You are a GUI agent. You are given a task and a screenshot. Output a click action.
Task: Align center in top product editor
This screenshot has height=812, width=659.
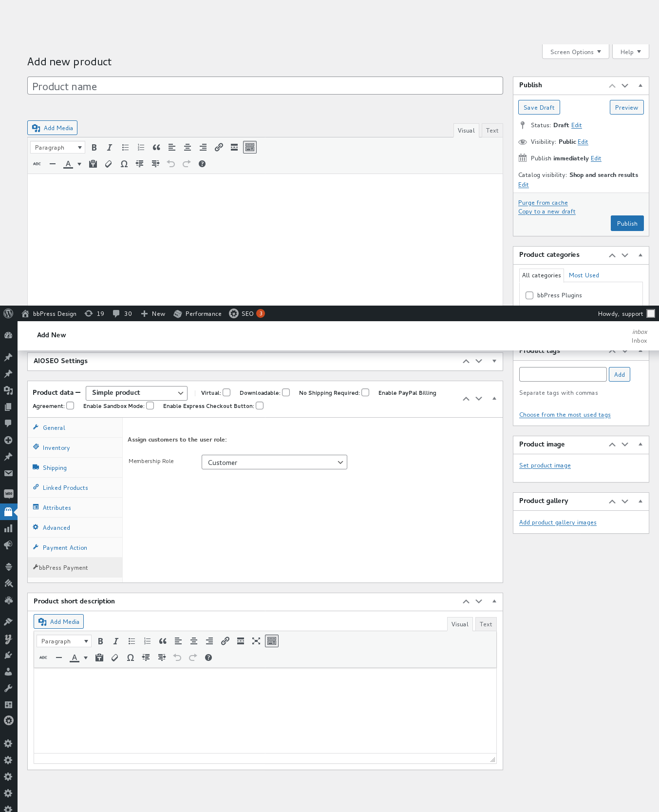pos(188,147)
